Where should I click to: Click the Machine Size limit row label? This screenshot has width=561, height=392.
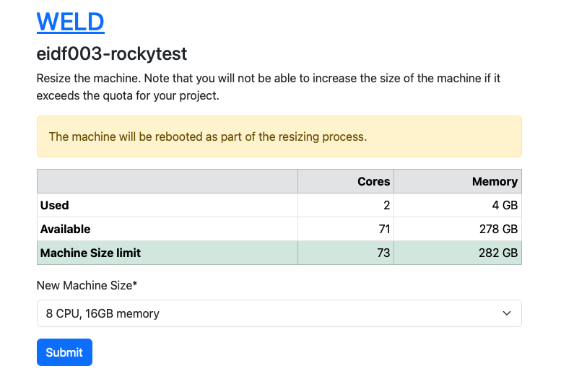(x=90, y=253)
